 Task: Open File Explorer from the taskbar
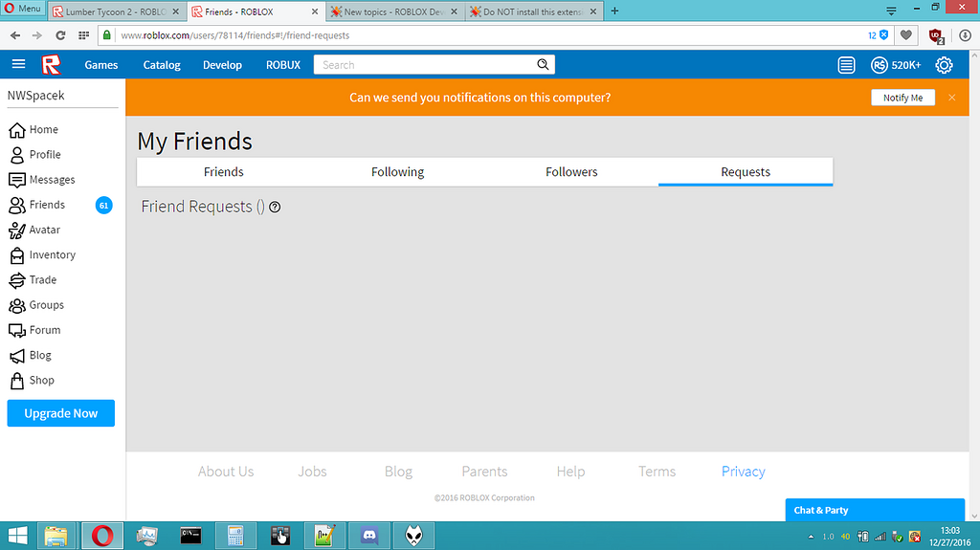[56, 536]
